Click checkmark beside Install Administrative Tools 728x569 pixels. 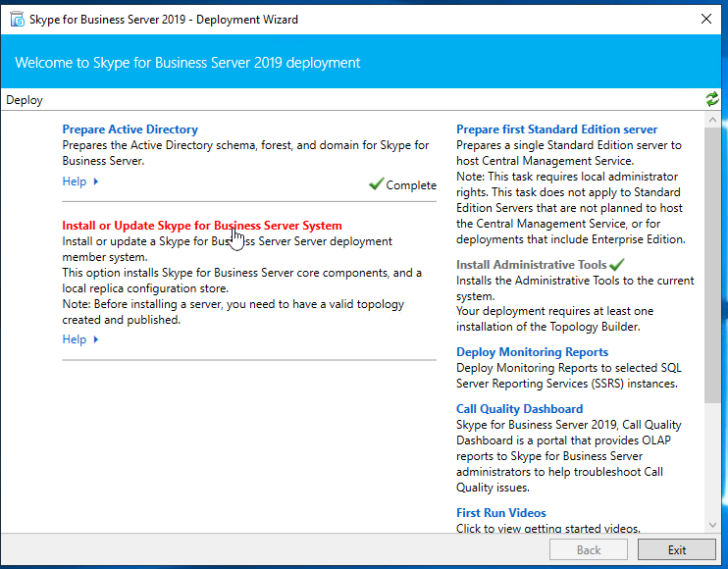pyautogui.click(x=616, y=264)
